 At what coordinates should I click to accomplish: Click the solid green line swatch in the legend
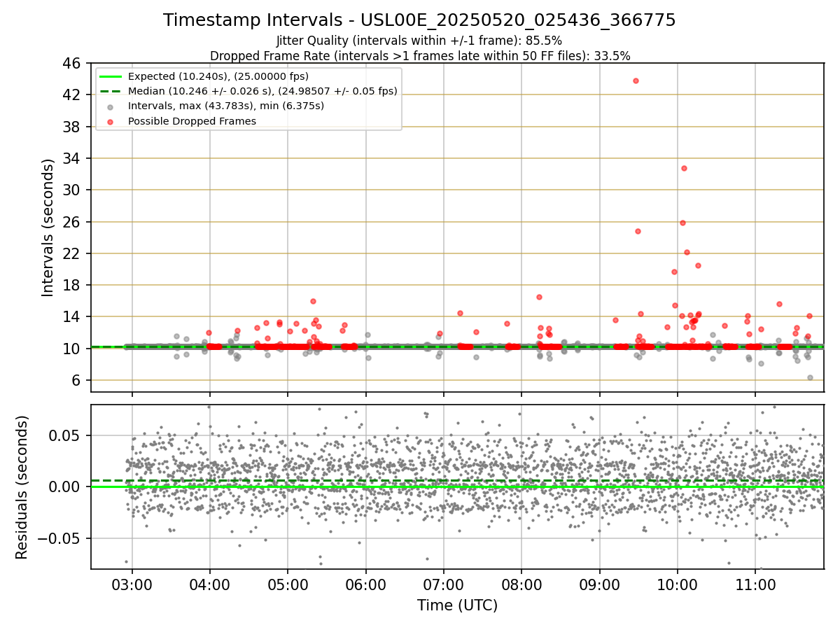pos(111,76)
